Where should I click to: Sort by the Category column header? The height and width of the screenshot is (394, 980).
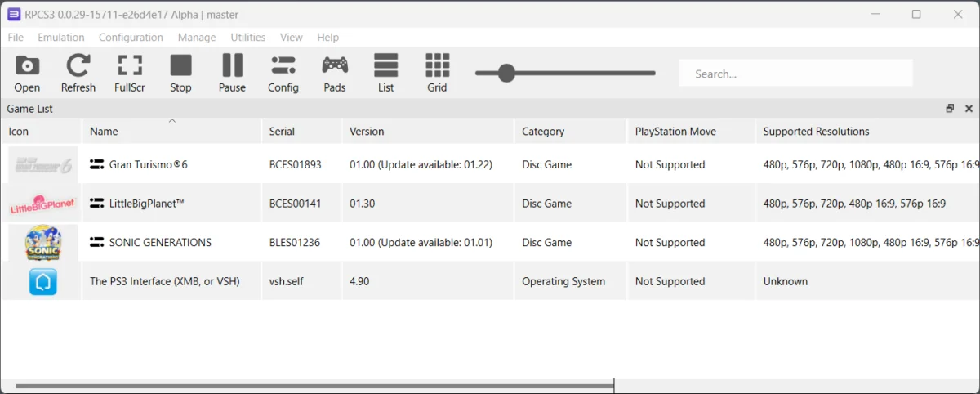[x=571, y=131]
